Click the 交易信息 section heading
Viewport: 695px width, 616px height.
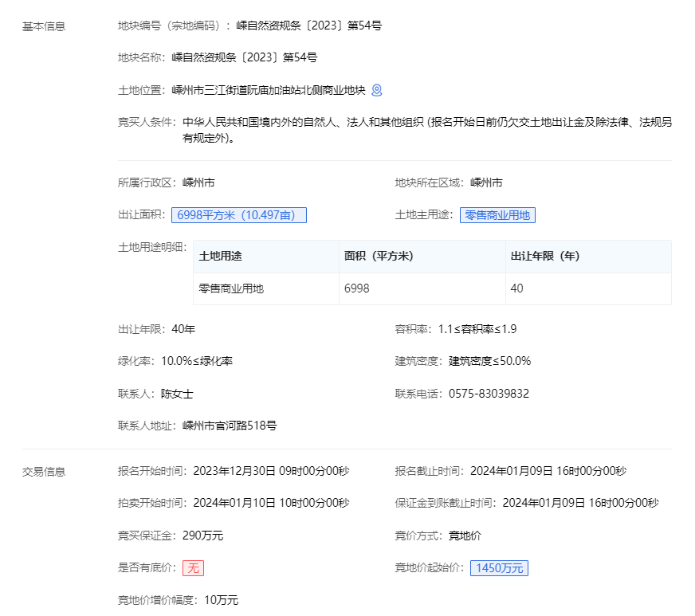pos(44,472)
